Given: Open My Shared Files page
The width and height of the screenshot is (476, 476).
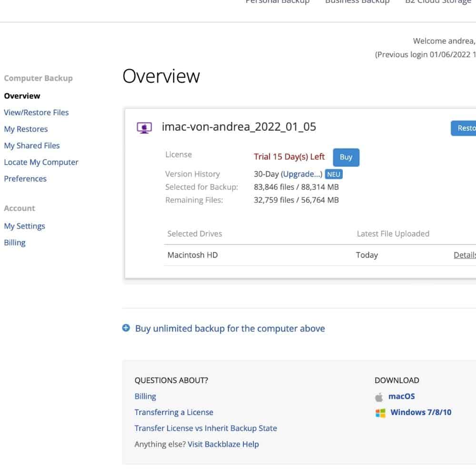Looking at the screenshot, I should 32,146.
